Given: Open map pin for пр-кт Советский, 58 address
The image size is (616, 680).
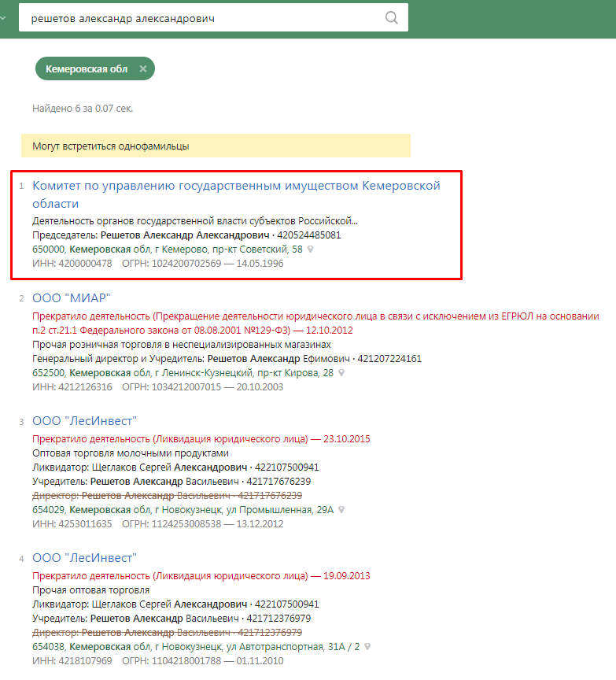Looking at the screenshot, I should pyautogui.click(x=311, y=249).
